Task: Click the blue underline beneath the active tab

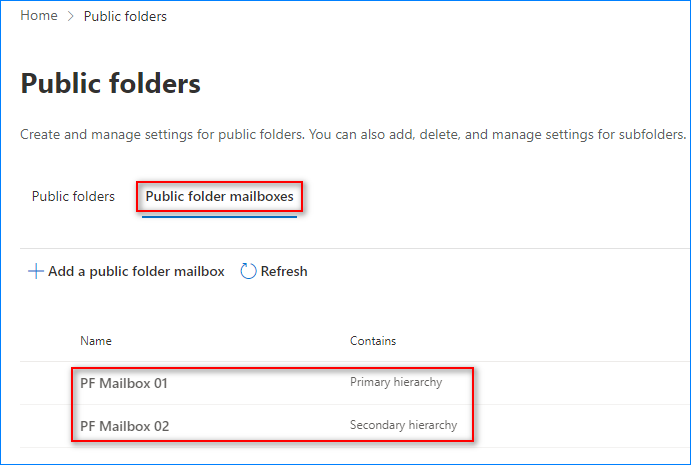Action: pyautogui.click(x=219, y=216)
